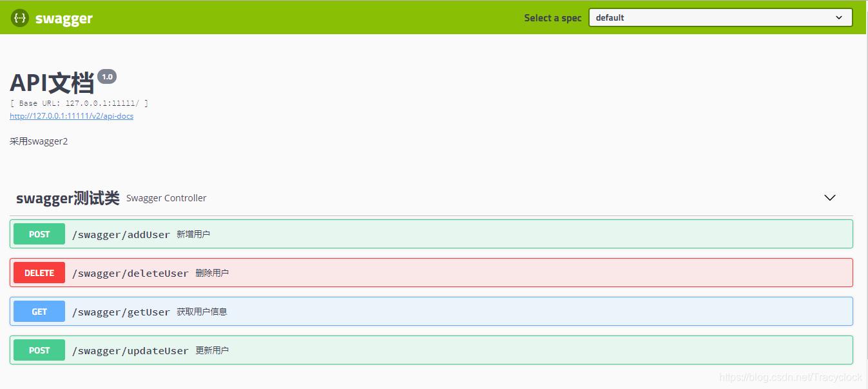Collapse the swagger测试类 section chevron

(830, 198)
